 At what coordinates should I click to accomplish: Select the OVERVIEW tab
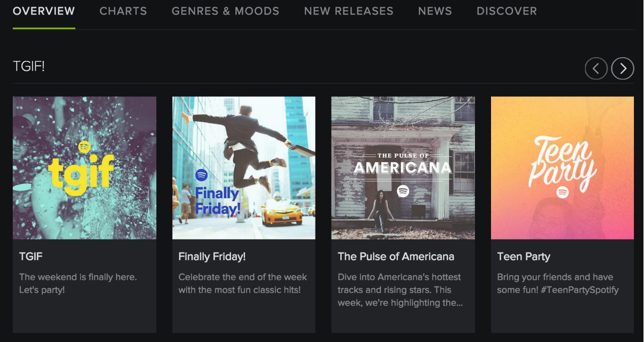(43, 11)
